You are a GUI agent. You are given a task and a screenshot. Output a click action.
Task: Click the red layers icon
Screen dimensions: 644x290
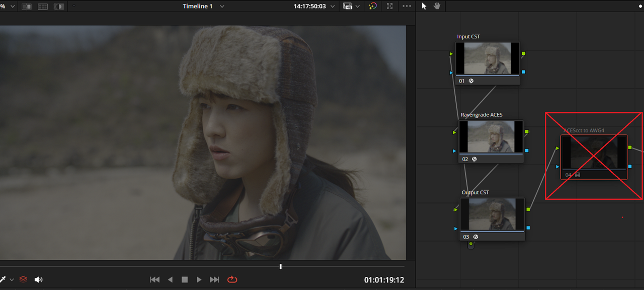[23, 279]
